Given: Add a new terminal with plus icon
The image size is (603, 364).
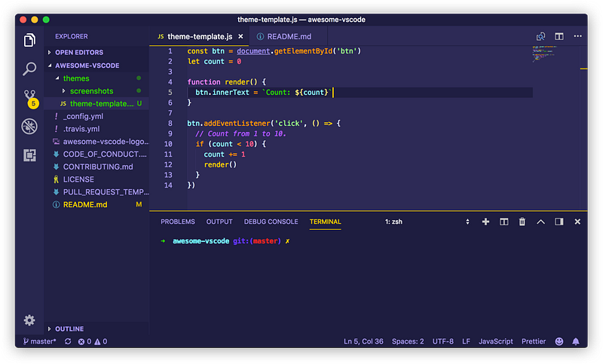Looking at the screenshot, I should point(485,222).
